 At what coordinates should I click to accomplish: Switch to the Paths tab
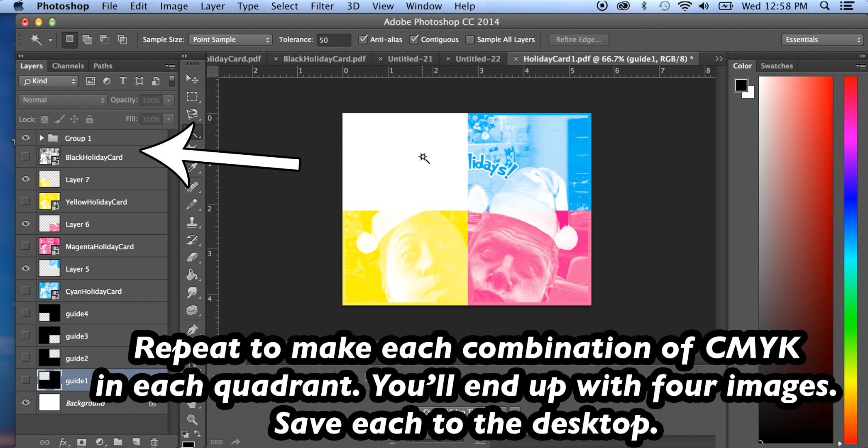(103, 66)
